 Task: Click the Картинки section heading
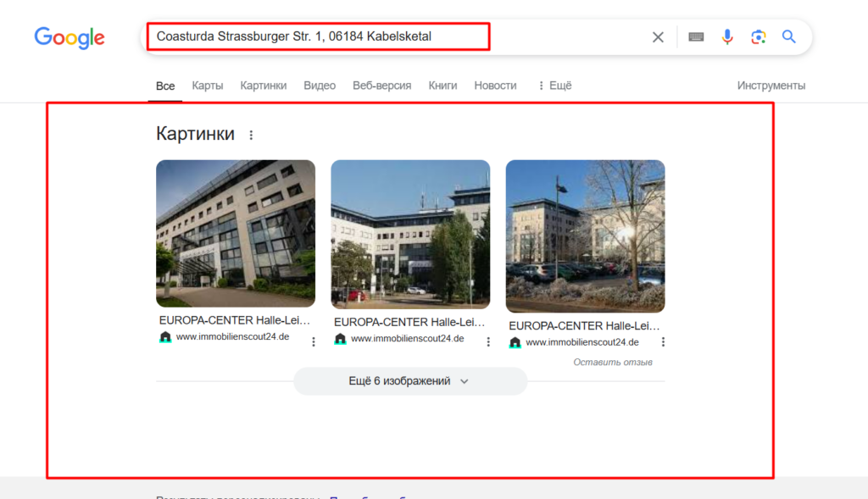click(x=196, y=134)
